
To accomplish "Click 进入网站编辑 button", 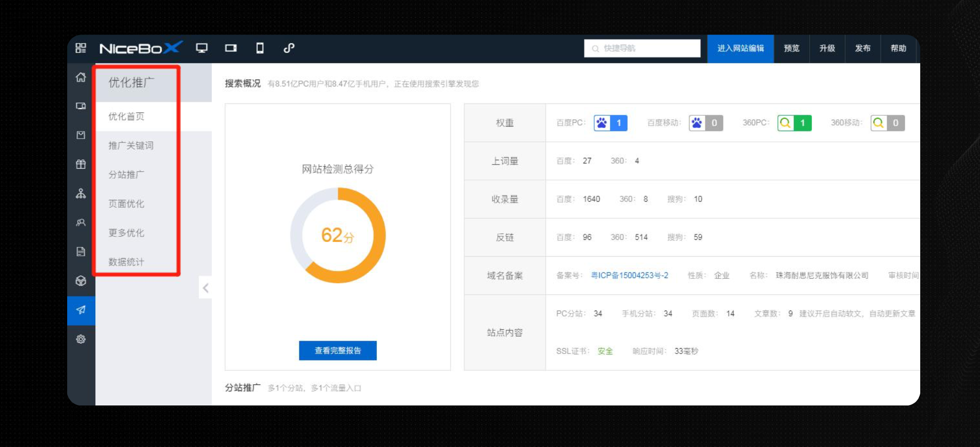I will pyautogui.click(x=740, y=48).
